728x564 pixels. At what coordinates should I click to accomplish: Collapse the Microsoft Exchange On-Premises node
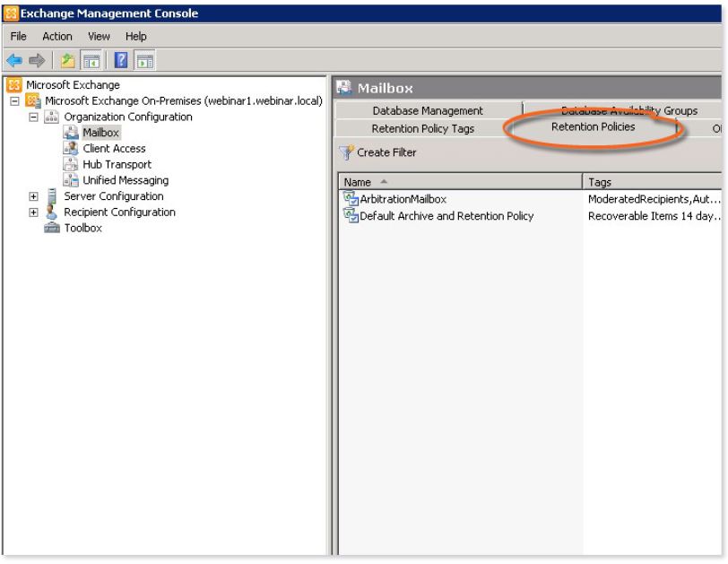coord(15,101)
